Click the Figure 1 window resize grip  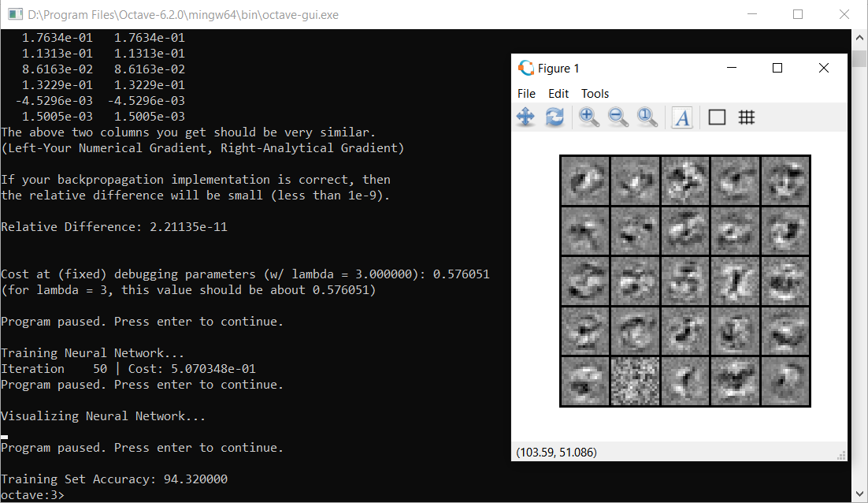pyautogui.click(x=841, y=456)
